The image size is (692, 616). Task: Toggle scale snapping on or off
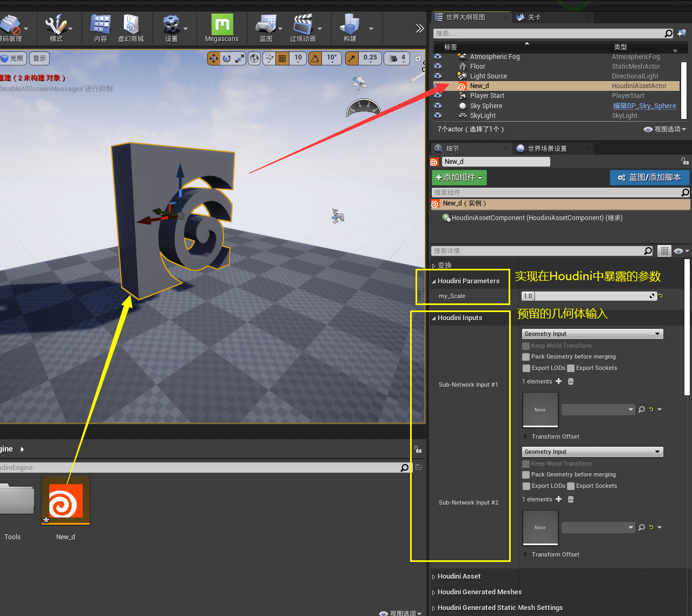tap(352, 58)
